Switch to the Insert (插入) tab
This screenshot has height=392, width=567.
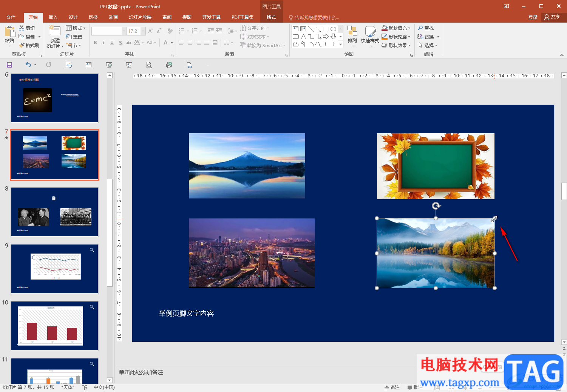click(x=53, y=17)
